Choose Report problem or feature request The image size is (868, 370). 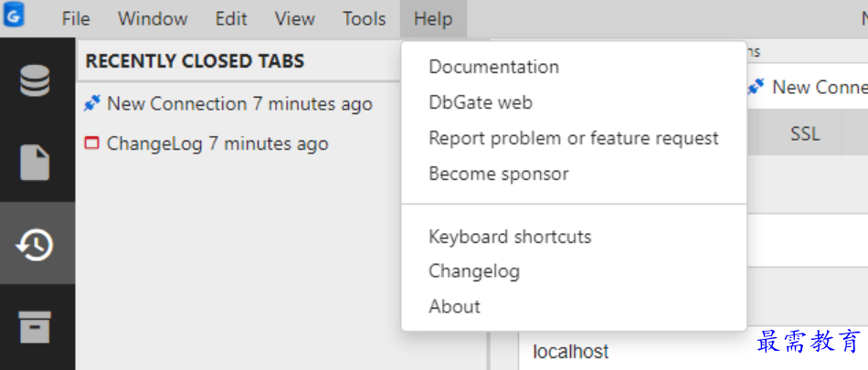tap(574, 138)
